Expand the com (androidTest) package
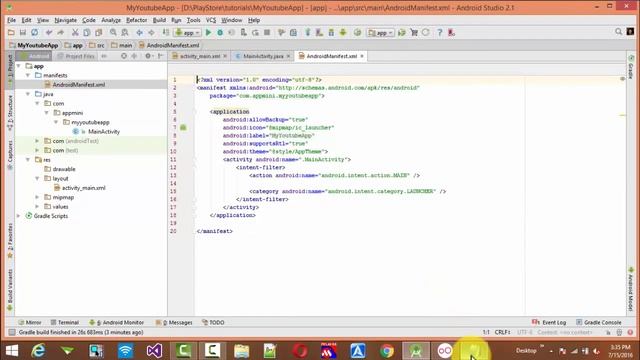Screen dimensions: 640x360 tap(37, 141)
